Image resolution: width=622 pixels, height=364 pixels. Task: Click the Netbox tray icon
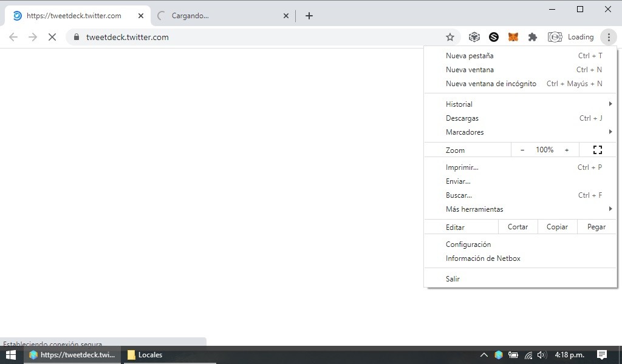click(x=499, y=355)
